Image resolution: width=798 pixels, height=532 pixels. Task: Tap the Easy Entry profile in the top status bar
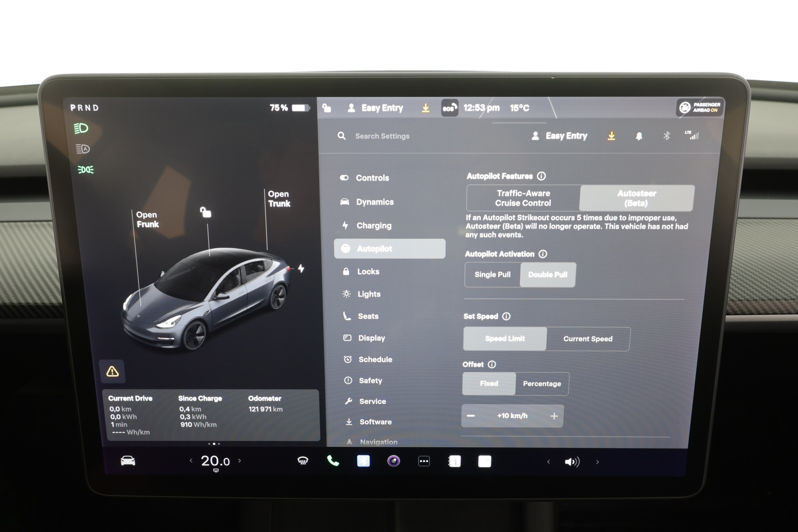coord(376,108)
